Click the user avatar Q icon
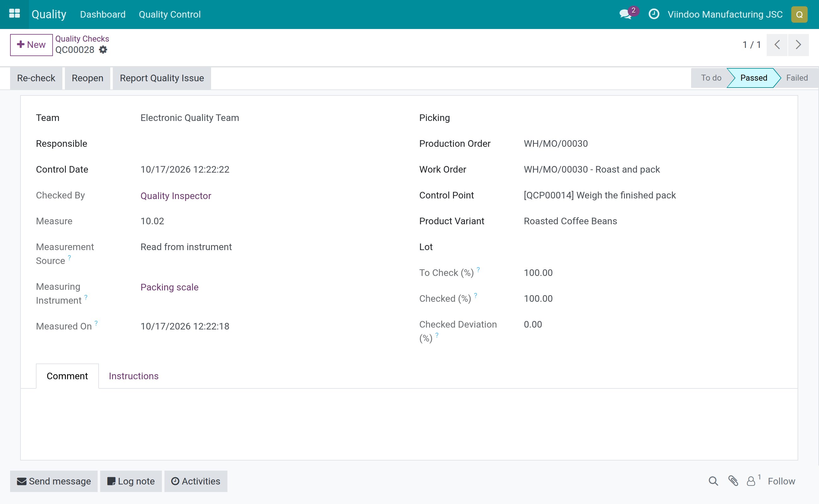Screen dimensions: 819x504 coord(799,14)
